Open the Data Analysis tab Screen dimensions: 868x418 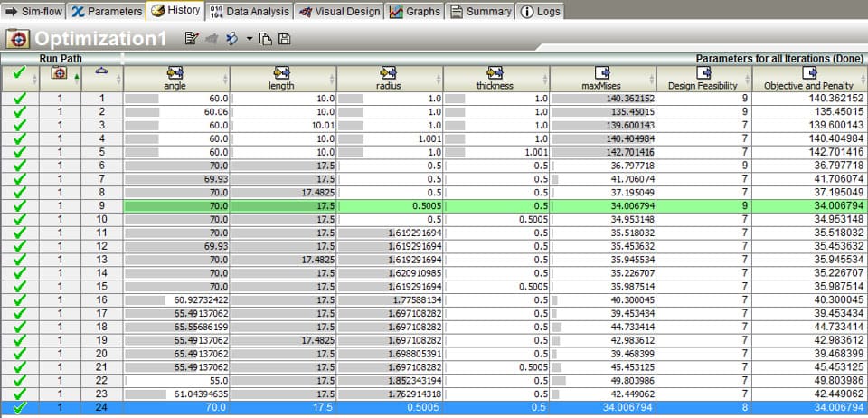pos(250,11)
